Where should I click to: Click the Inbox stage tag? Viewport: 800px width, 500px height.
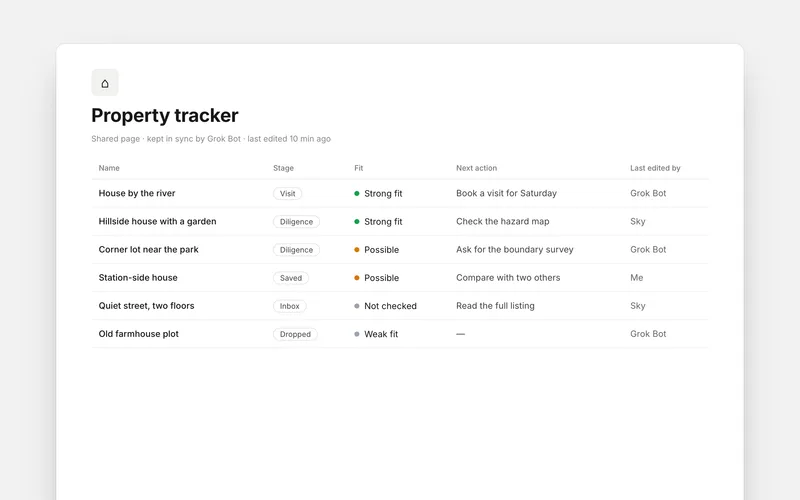289,306
